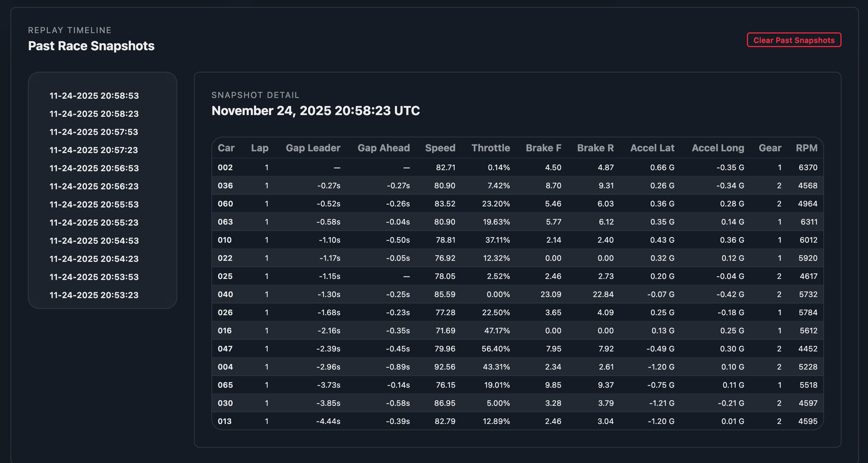868x463 pixels.
Task: Select the 11-24-2025 20:56:23 snapshot
Action: (x=94, y=186)
